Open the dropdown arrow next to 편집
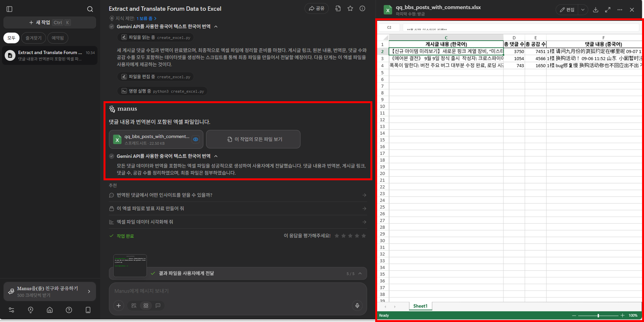Image resolution: width=644 pixels, height=322 pixels. click(583, 10)
